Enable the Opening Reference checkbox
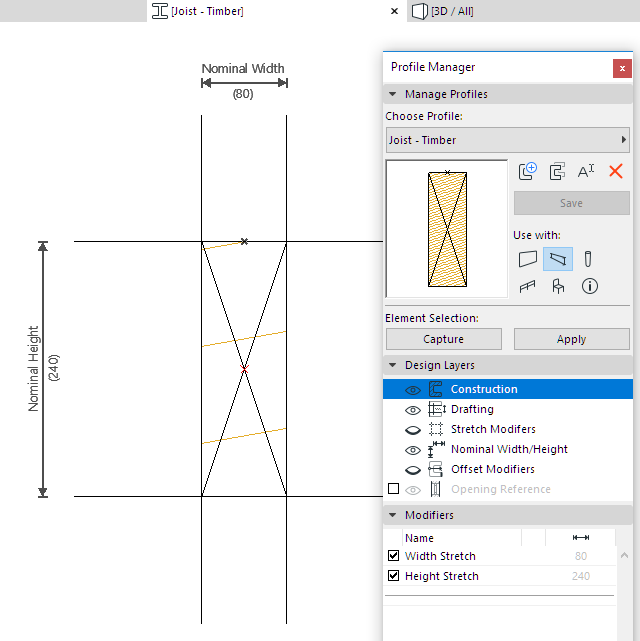The image size is (640, 641). coord(394,489)
